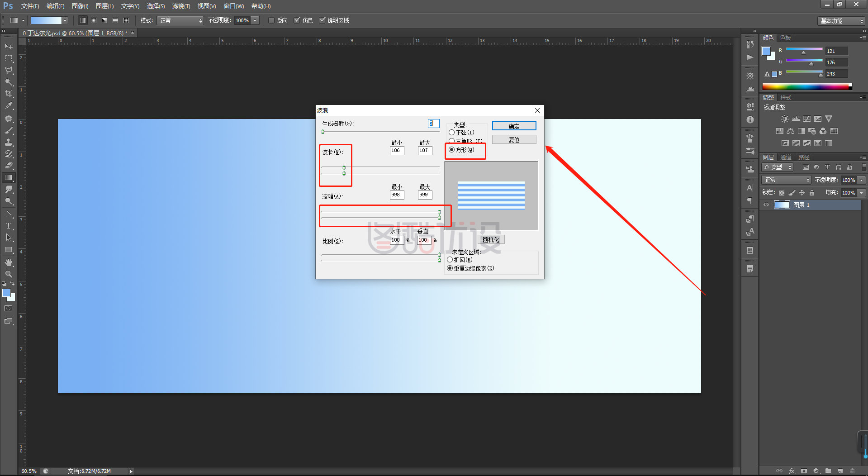This screenshot has width=868, height=476.
Task: Click the 复位 button in wave dialog
Action: tap(514, 140)
